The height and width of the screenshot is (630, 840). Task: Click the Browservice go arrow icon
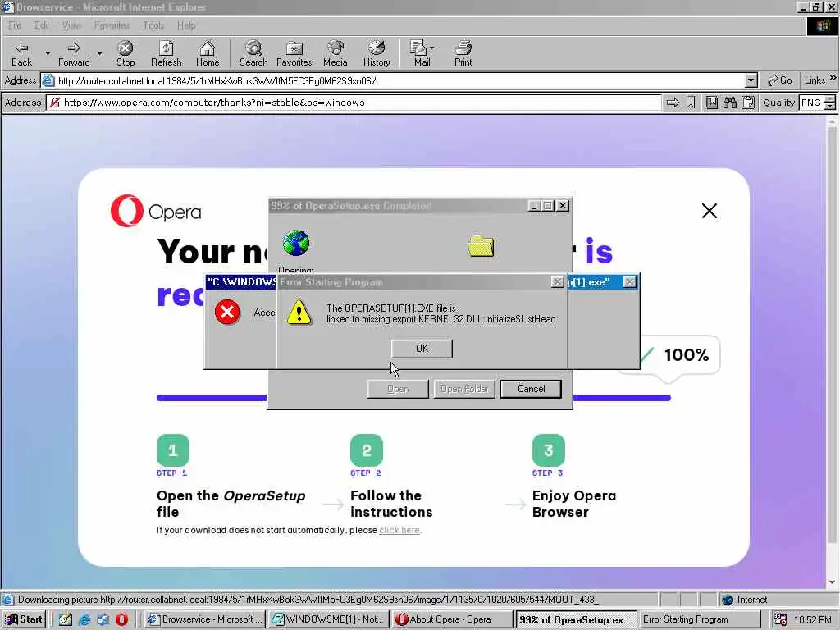coord(673,103)
